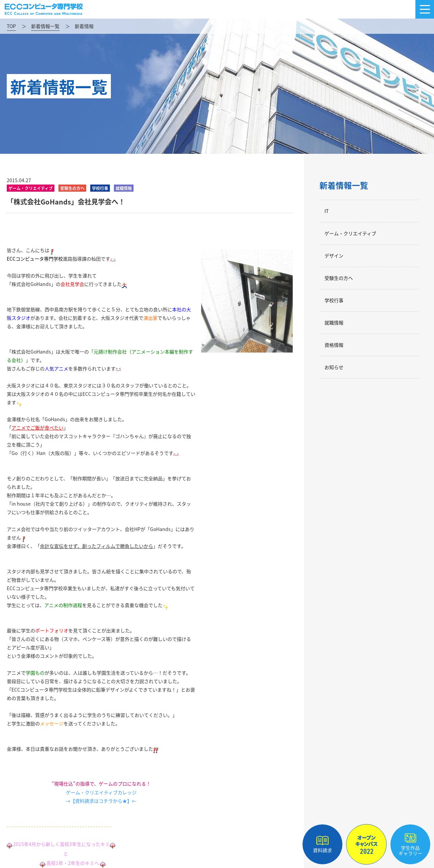Open お知らせ in sidebar list
Image resolution: width=434 pixels, height=868 pixels.
click(369, 367)
